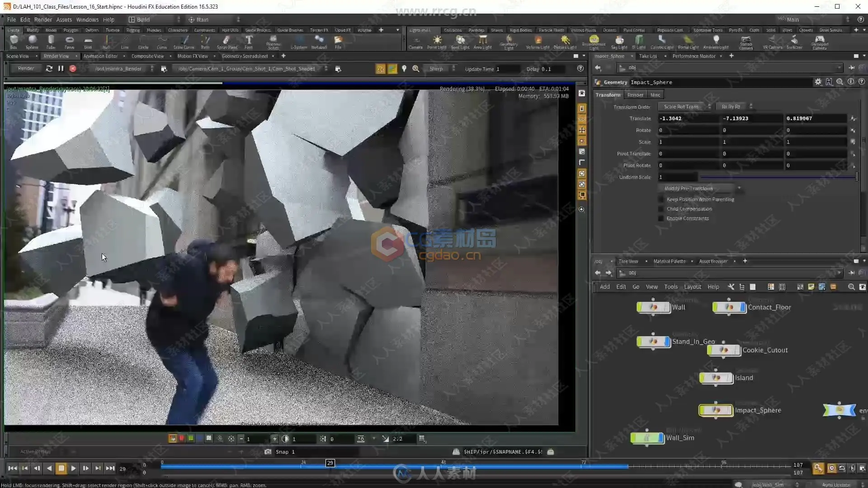868x488 pixels.
Task: Open the network editor Add menu
Action: click(x=604, y=287)
